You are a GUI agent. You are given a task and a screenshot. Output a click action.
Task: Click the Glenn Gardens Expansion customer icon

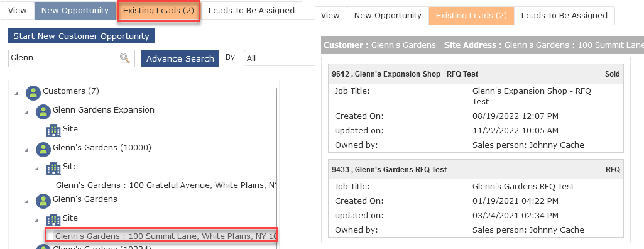[x=43, y=112]
